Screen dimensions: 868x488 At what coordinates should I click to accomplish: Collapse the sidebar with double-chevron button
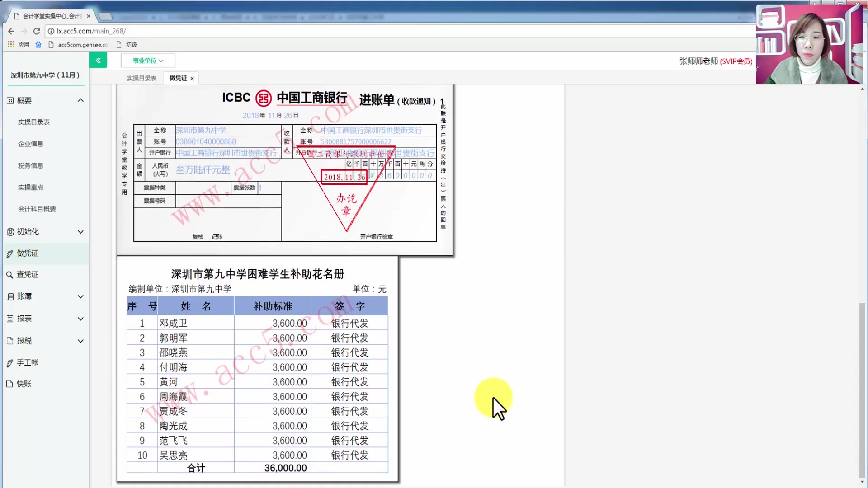click(x=98, y=60)
